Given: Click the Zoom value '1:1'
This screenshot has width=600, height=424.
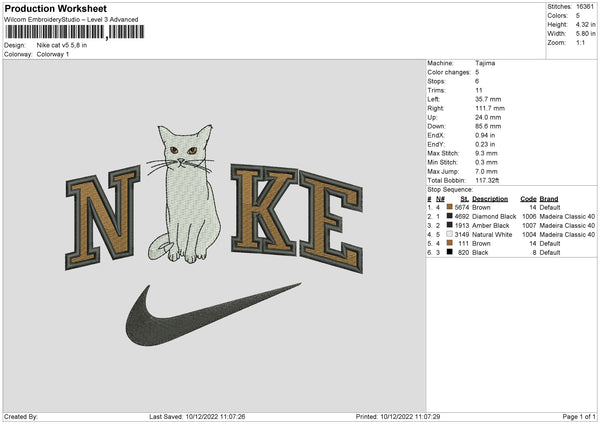Looking at the screenshot, I should (580, 43).
